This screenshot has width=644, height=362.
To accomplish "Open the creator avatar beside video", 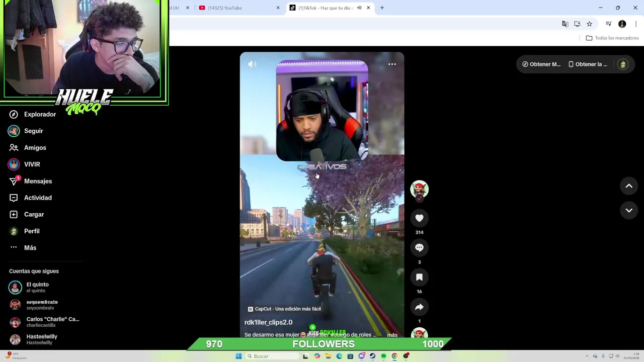I will (x=419, y=189).
